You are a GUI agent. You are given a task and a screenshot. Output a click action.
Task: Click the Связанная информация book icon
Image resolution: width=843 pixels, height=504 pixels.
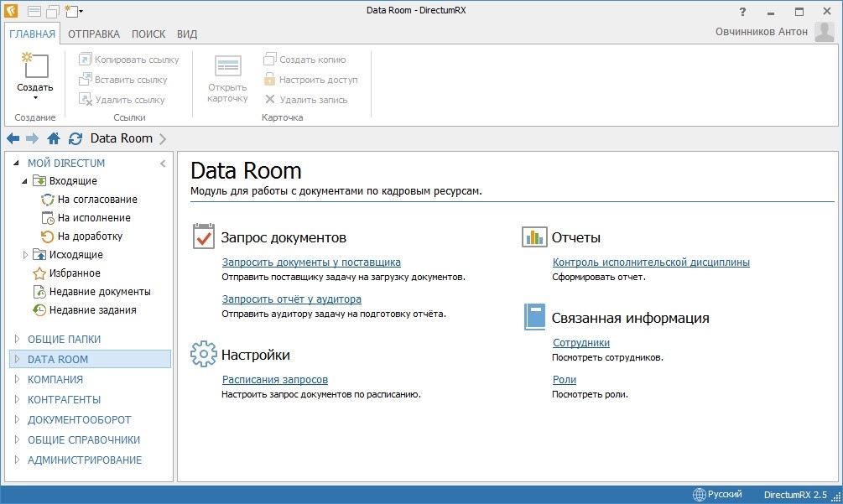(x=534, y=316)
